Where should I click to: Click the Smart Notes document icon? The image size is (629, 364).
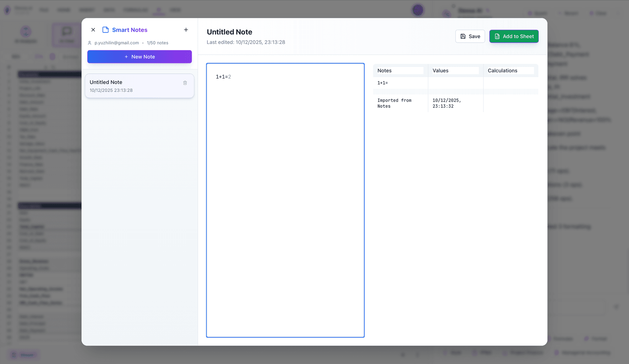tap(105, 30)
